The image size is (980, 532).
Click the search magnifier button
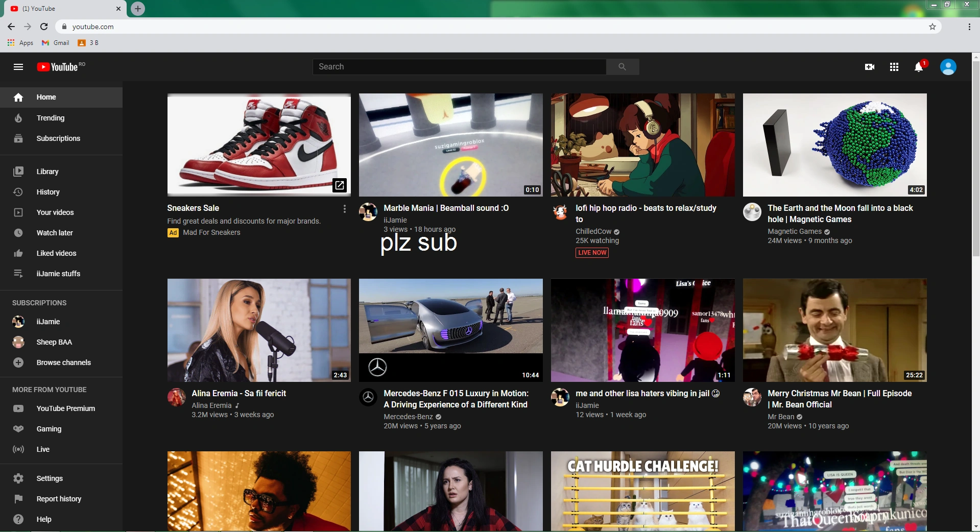tap(622, 67)
